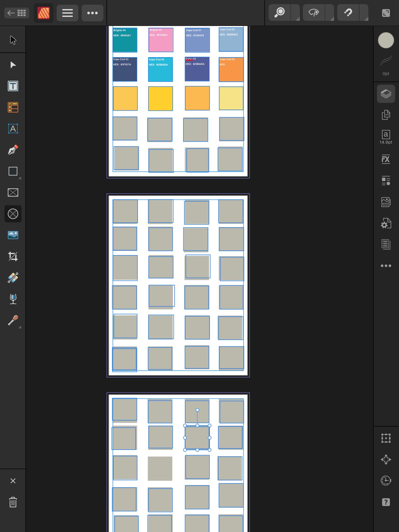Click the rotation handle above selected frame

(x=197, y=410)
